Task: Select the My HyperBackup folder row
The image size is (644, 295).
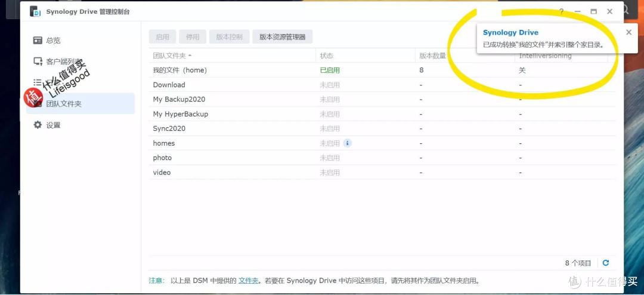Action: coord(382,114)
